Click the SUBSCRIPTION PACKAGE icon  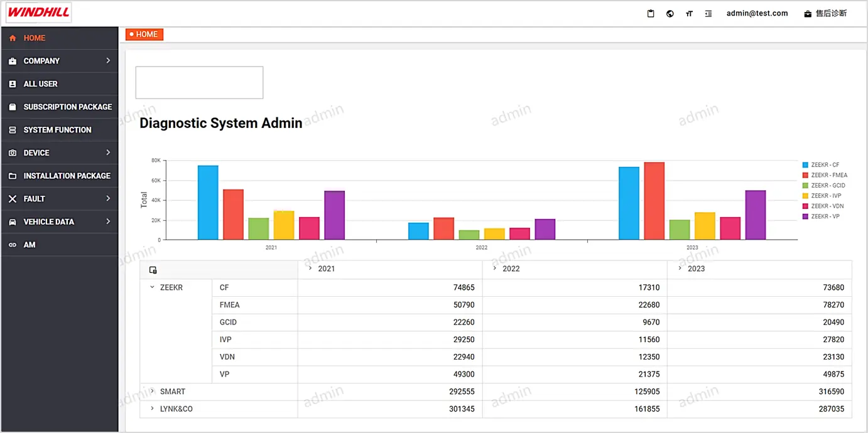click(13, 107)
